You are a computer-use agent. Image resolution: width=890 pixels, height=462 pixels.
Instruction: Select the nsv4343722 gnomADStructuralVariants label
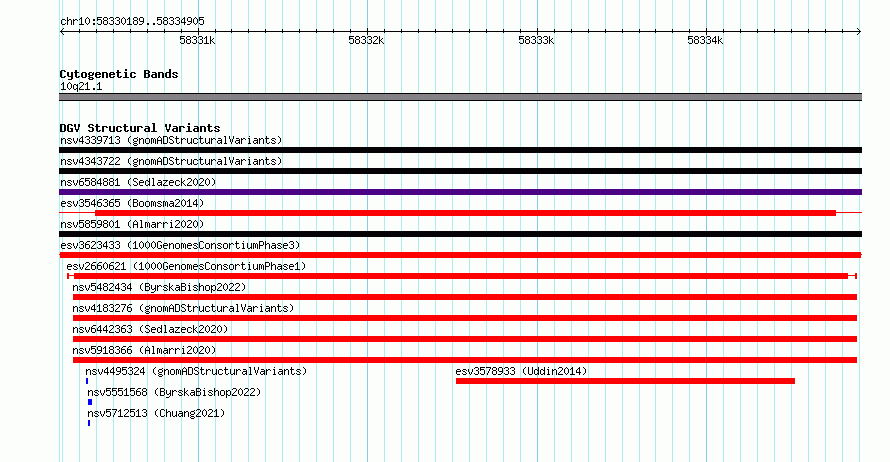click(x=171, y=161)
